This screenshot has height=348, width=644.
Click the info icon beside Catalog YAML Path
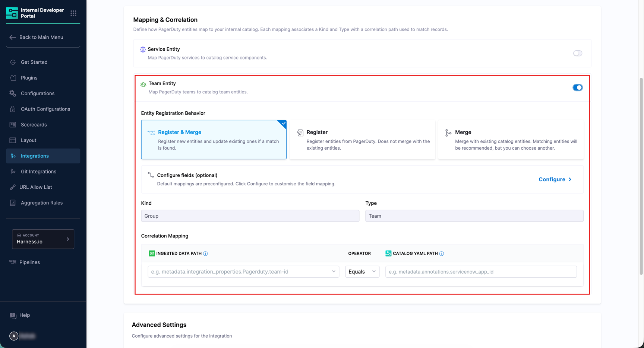(442, 253)
